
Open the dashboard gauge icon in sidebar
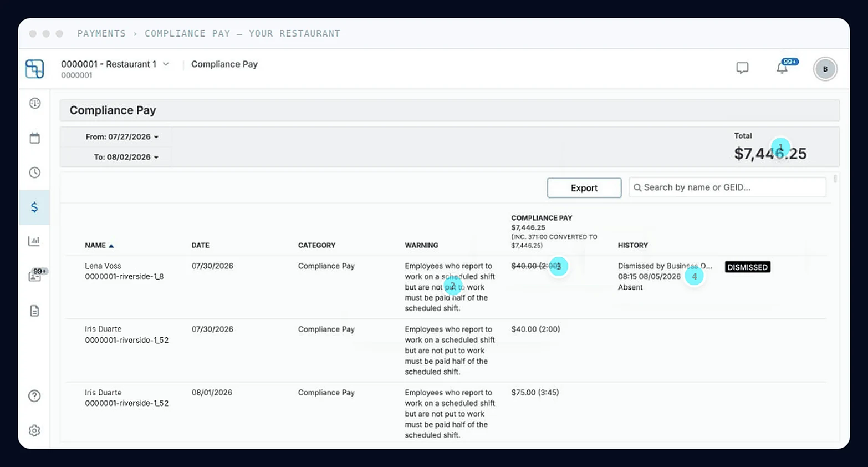[x=35, y=103]
